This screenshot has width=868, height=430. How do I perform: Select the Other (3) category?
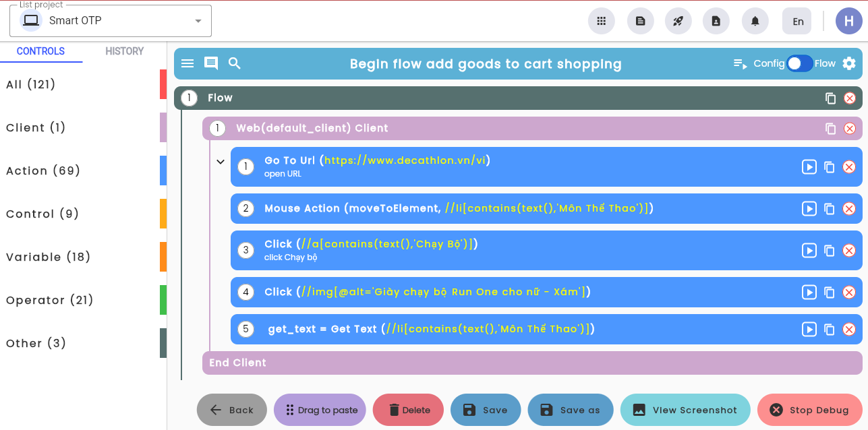[x=83, y=343]
